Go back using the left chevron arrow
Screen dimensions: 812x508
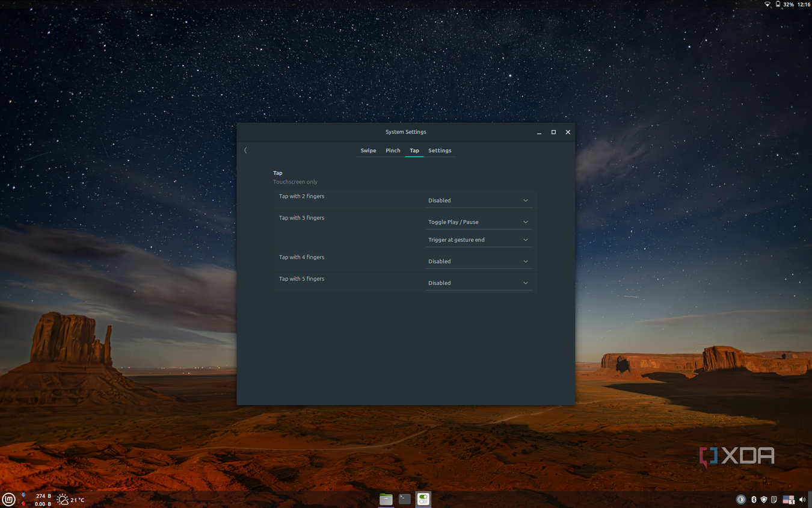pyautogui.click(x=245, y=150)
